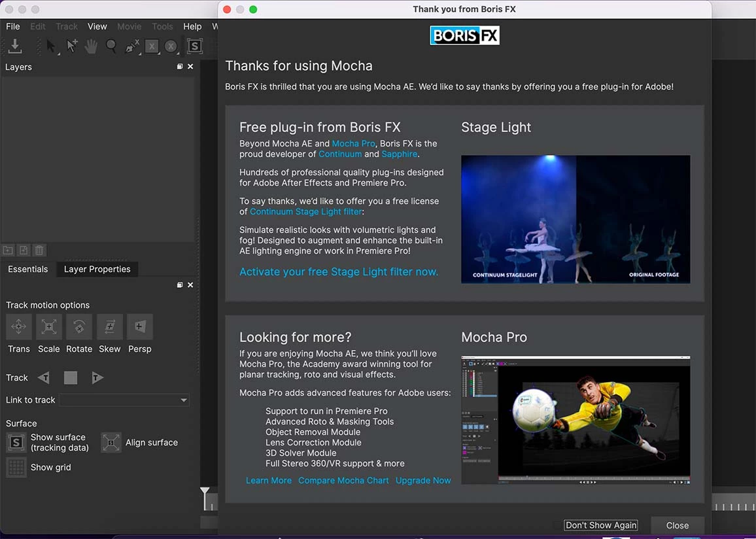
Task: Toggle Trans track motion option
Action: click(x=19, y=327)
